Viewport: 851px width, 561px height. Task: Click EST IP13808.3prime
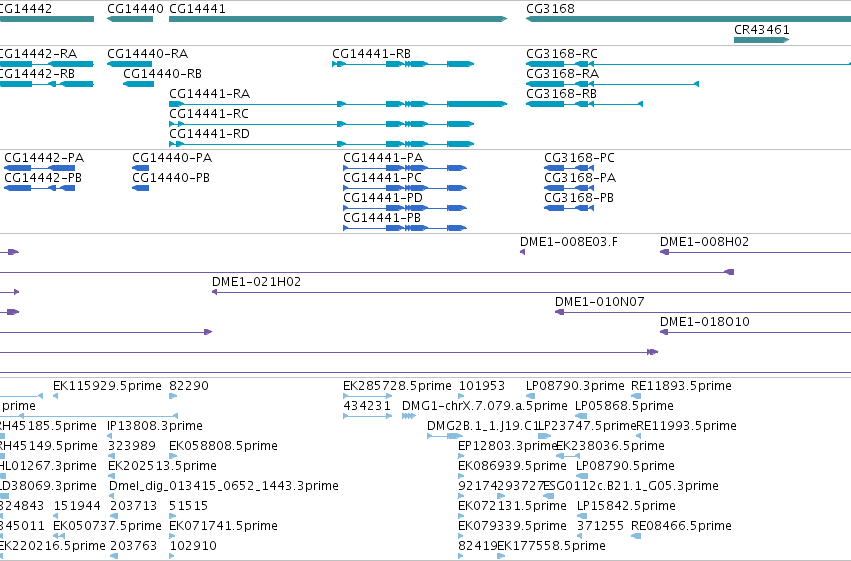[x=155, y=426]
